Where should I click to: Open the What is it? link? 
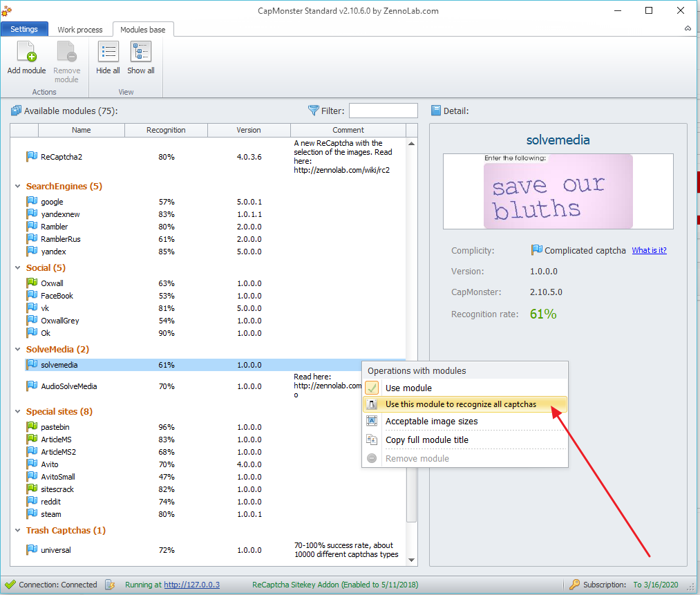649,251
